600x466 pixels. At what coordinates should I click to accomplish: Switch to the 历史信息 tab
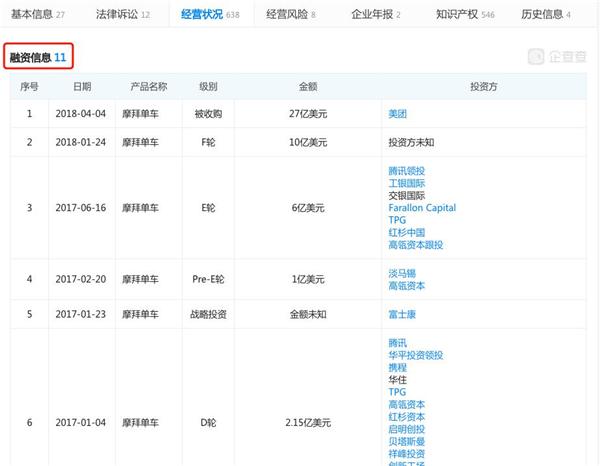tap(546, 15)
